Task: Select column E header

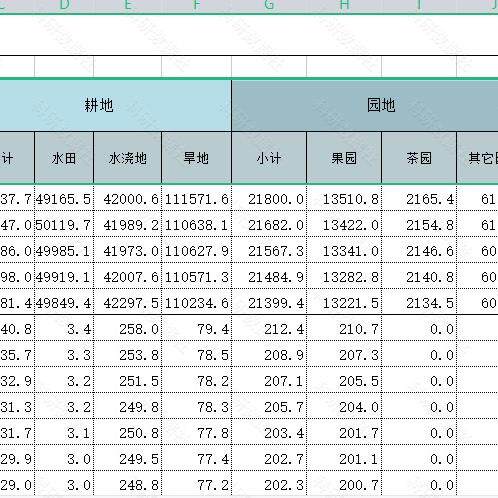Action: [x=128, y=6]
